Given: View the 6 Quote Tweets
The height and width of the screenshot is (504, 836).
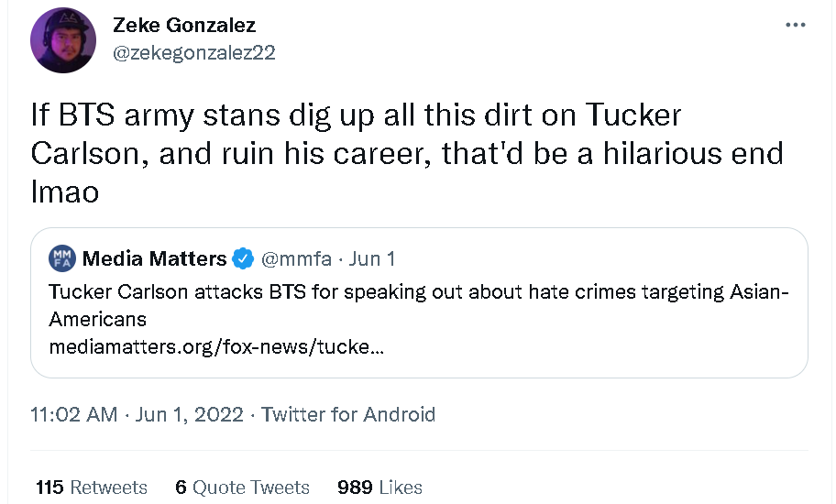Looking at the screenshot, I should [243, 487].
